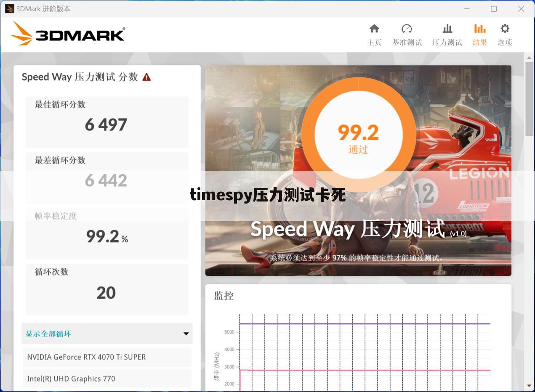The width and height of the screenshot is (535, 392).
Task: Click the 3DMark app icon in title bar
Action: pyautogui.click(x=9, y=9)
